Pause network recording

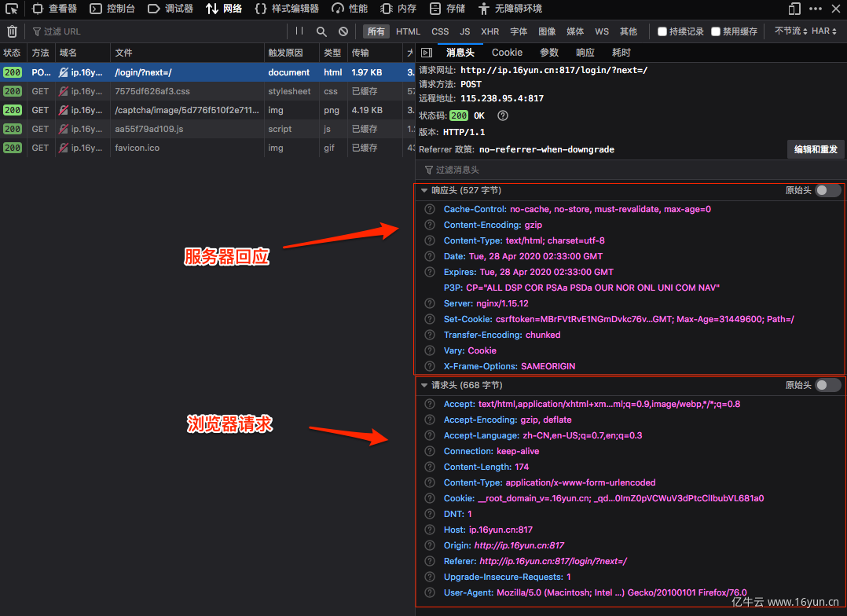click(299, 31)
